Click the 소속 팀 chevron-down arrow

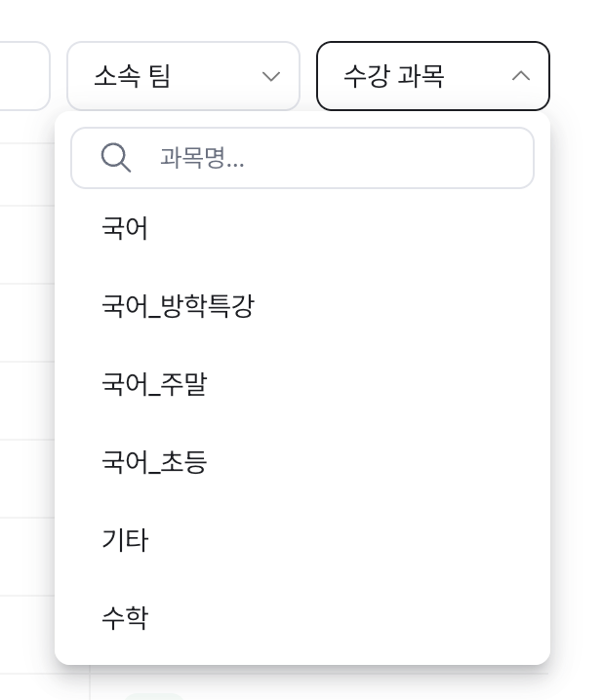(271, 76)
